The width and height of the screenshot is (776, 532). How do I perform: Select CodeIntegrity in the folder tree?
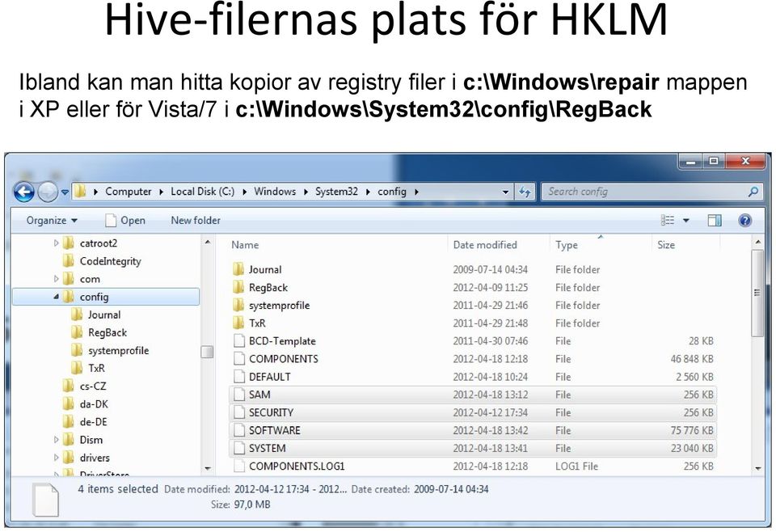coord(110,261)
